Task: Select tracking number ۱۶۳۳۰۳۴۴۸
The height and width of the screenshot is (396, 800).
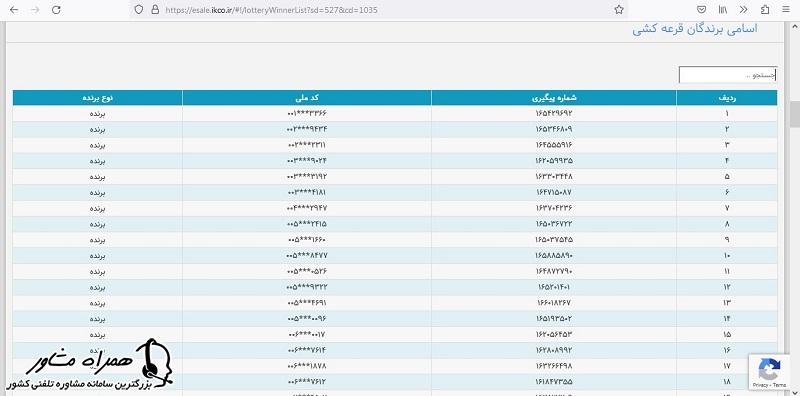Action: [554, 177]
